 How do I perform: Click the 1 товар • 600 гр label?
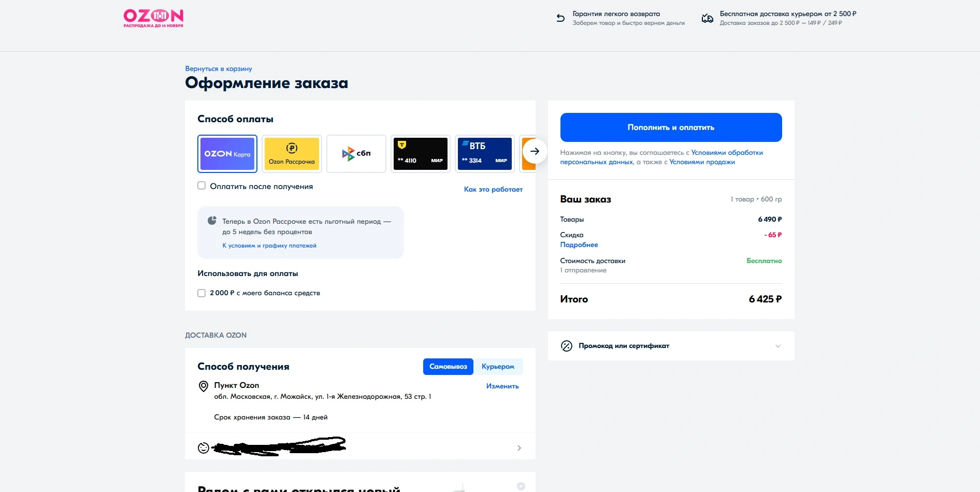(756, 199)
